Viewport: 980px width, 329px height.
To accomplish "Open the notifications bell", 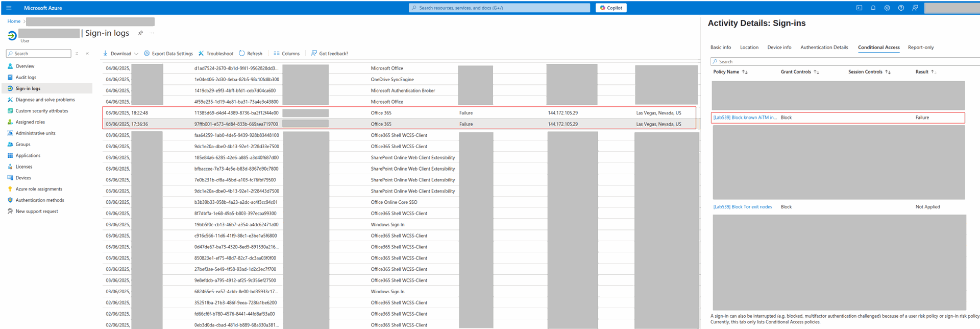I will (x=873, y=8).
